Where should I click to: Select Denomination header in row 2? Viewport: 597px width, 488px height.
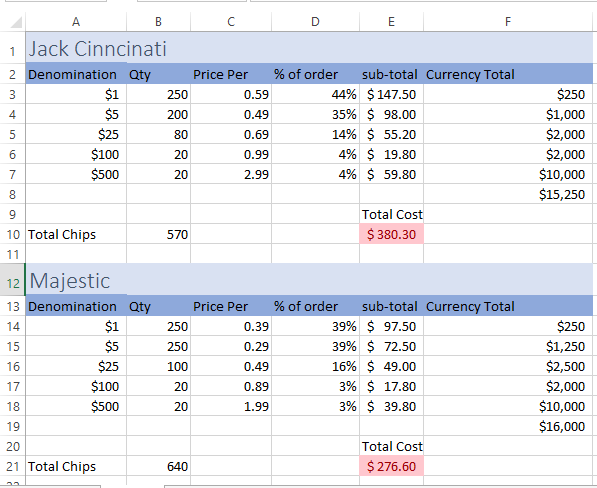[x=76, y=74]
